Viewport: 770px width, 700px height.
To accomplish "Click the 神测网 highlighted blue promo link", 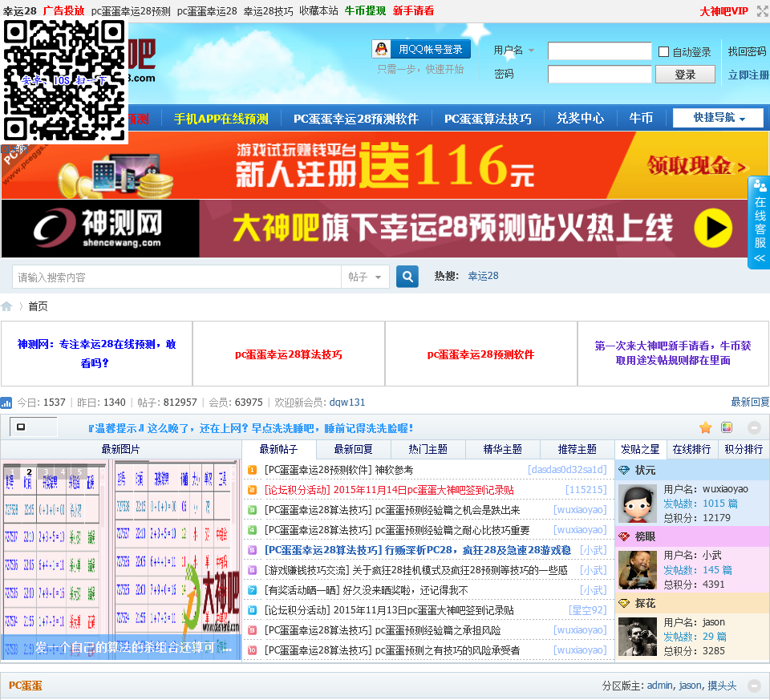I will point(96,354).
